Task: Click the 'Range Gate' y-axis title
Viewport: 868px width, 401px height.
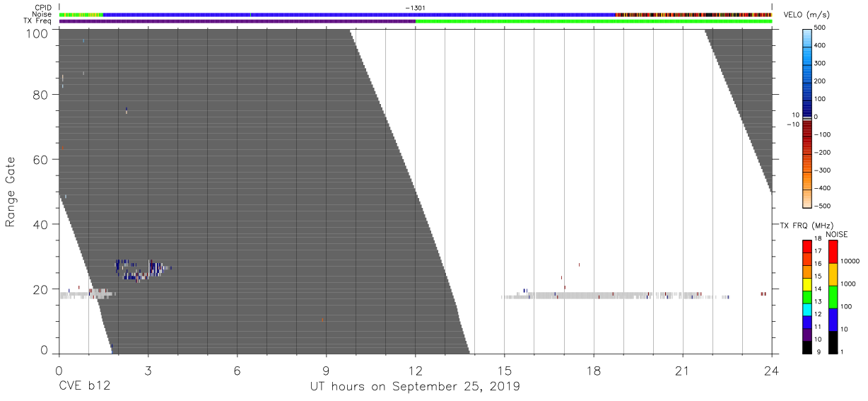Action: pos(10,192)
